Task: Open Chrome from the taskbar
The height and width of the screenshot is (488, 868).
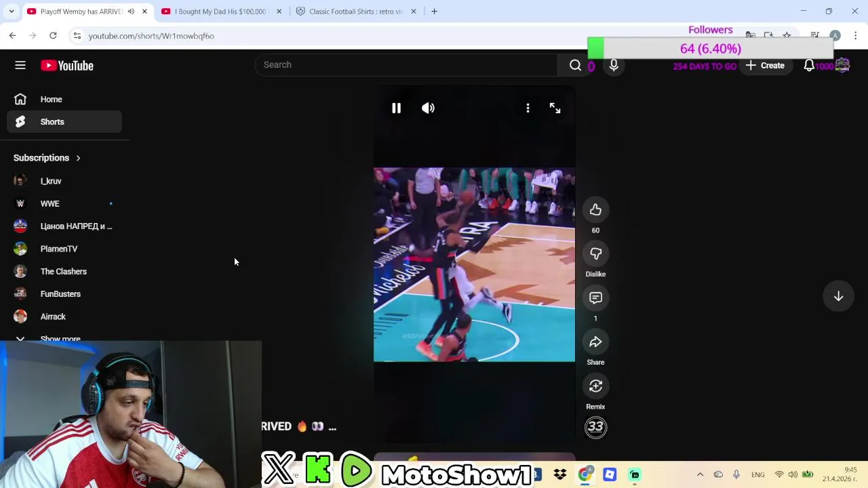Action: [585, 474]
